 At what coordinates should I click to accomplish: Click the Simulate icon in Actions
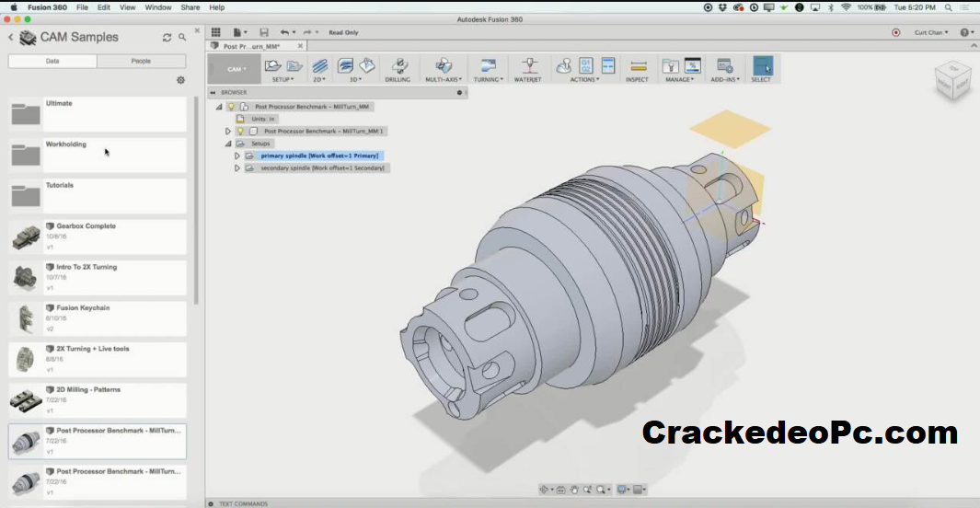point(564,65)
